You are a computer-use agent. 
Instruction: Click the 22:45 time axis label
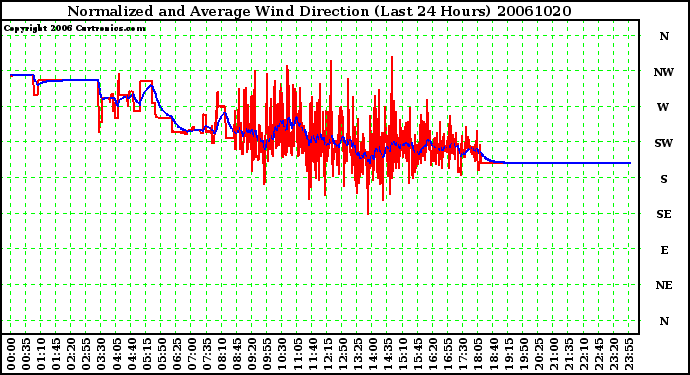point(598,354)
